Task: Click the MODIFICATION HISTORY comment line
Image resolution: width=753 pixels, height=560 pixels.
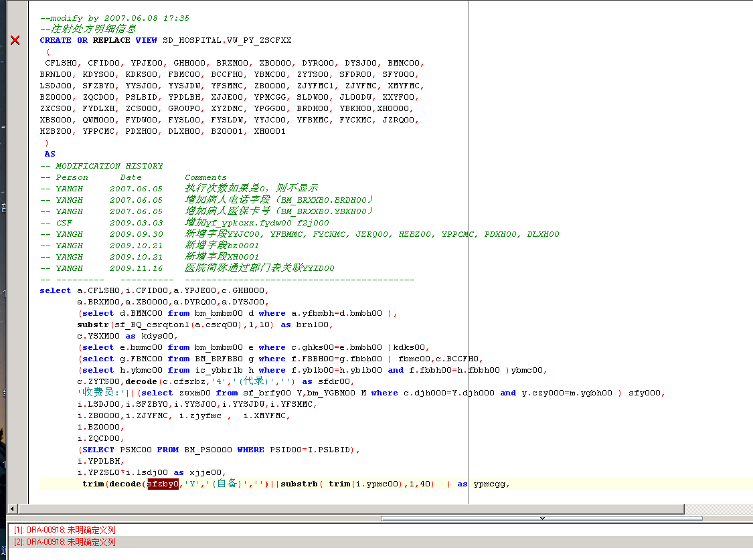Action: coord(102,166)
